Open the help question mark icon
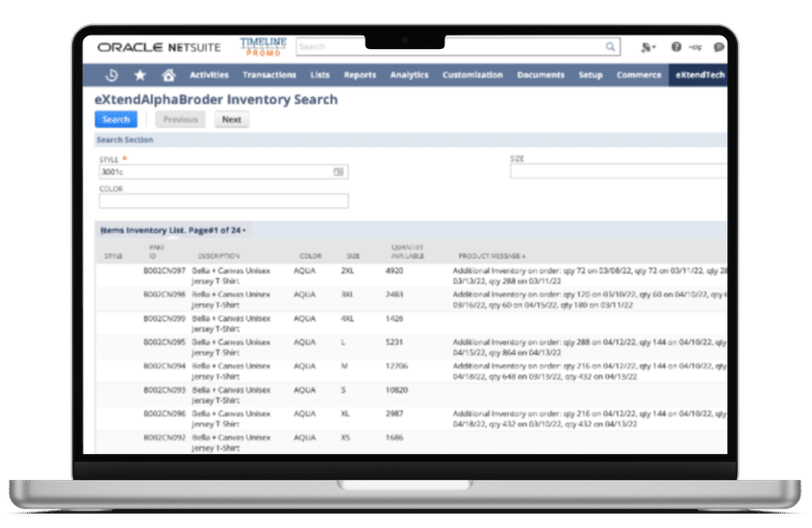The image size is (812, 528). coord(676,46)
